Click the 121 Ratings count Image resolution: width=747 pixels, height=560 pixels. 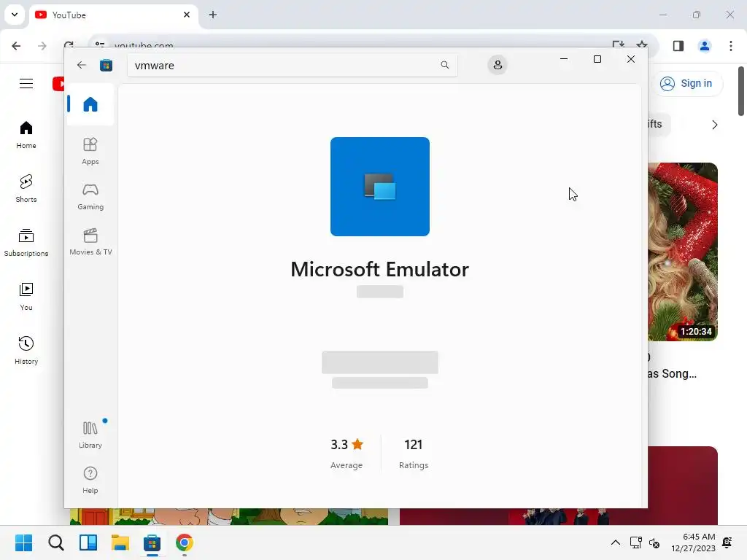tap(414, 453)
